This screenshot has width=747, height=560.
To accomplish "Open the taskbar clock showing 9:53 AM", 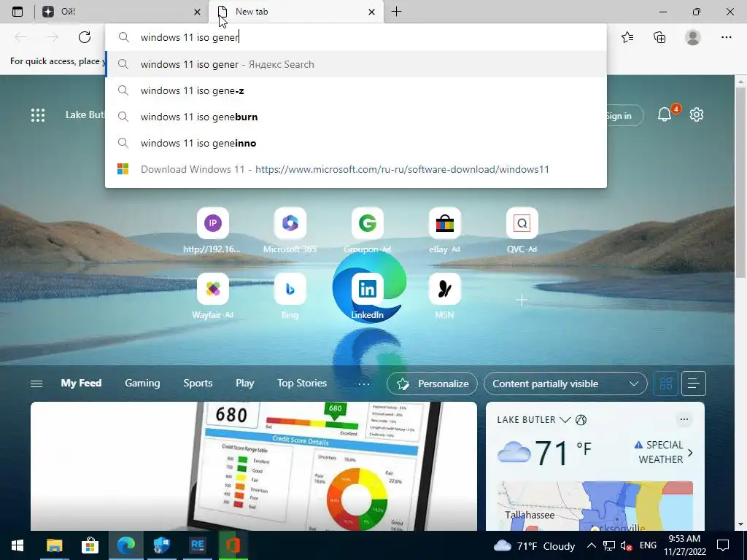I will (685, 545).
